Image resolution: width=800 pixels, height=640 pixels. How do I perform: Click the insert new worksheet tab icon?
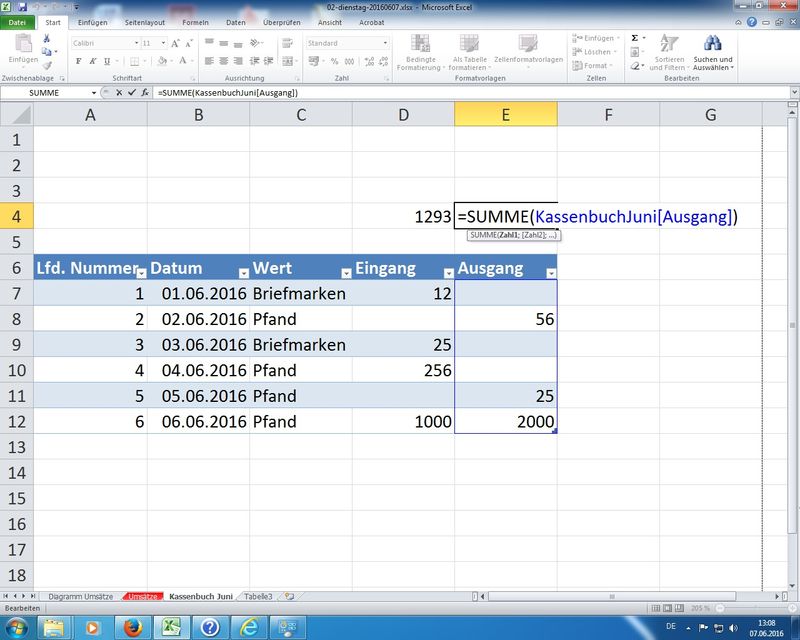click(x=289, y=596)
